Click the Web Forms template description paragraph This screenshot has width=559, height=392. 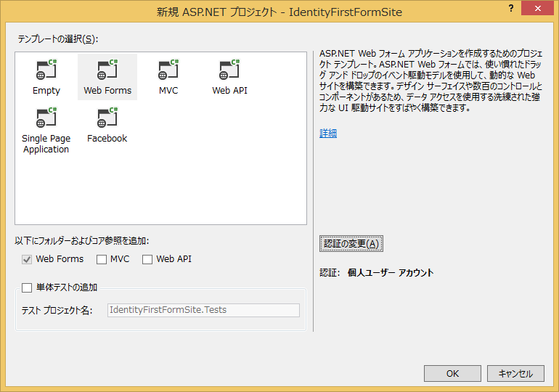[x=431, y=81]
